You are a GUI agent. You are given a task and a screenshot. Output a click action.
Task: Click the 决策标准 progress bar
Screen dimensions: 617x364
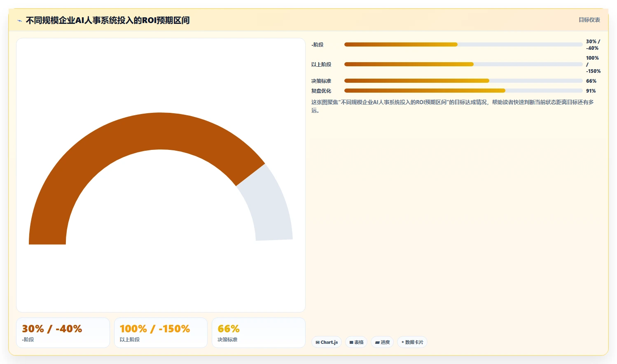[463, 81]
